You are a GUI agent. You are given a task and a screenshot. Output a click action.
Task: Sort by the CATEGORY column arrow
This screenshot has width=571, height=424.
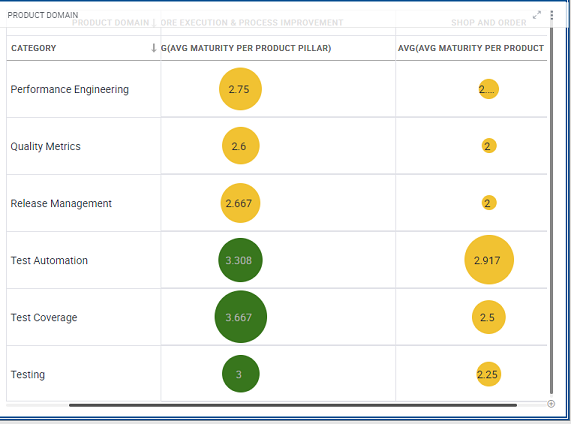pos(154,48)
